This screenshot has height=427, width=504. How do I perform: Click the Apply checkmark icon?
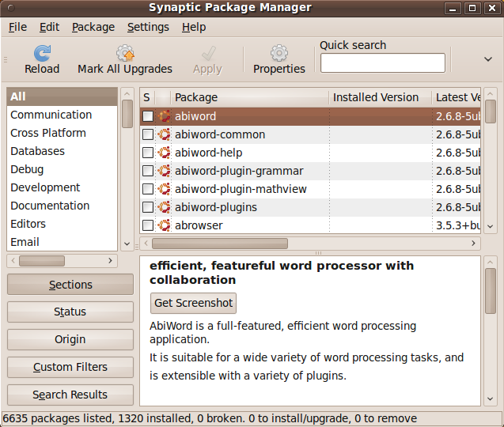pyautogui.click(x=208, y=53)
